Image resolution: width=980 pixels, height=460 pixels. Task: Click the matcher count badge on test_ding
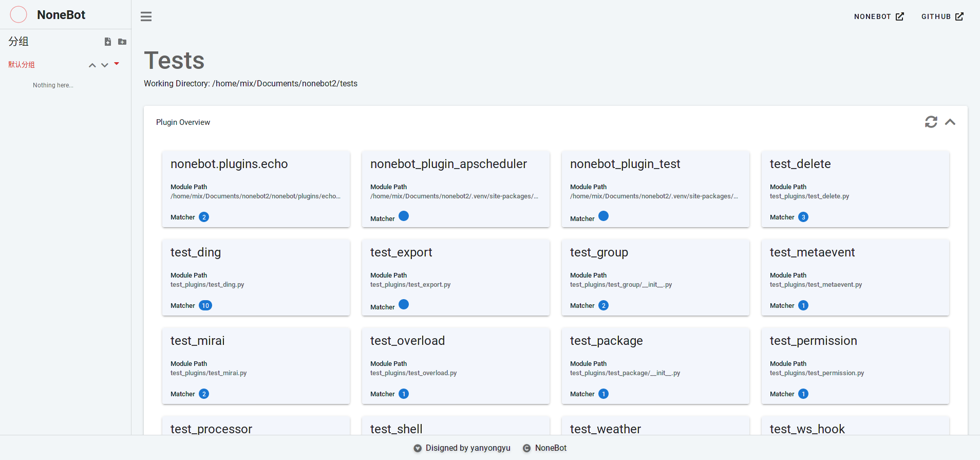pos(205,305)
